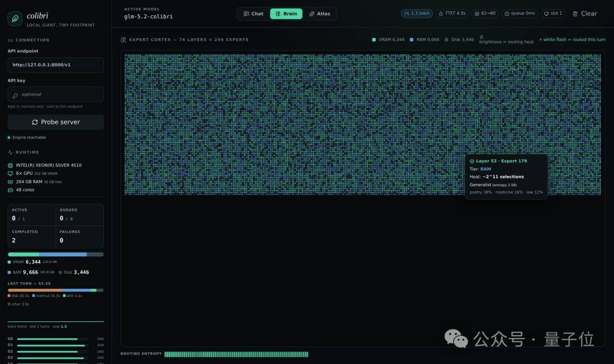Click the colibri feather logo icon

tap(15, 19)
